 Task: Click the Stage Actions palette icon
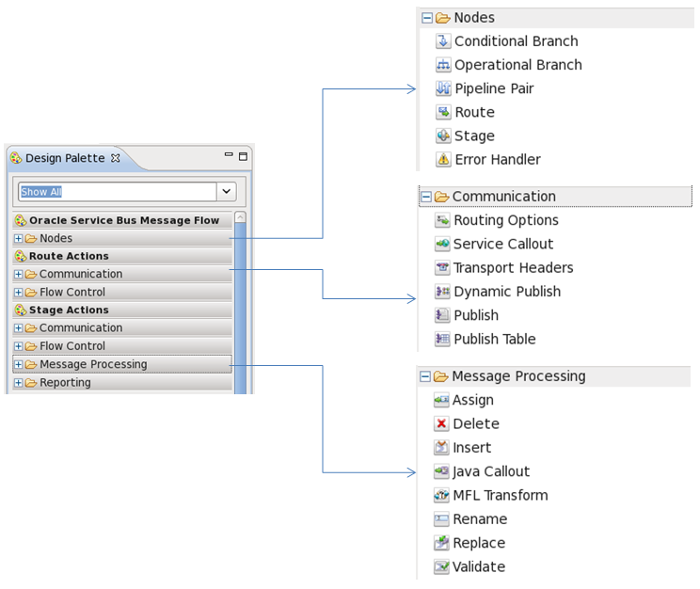click(21, 310)
